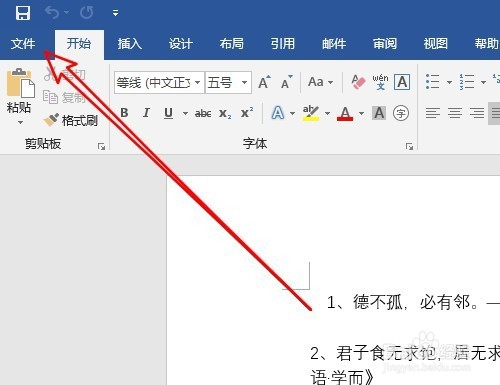Expand the text effects dropdown arrow
The image size is (500, 385).
click(292, 113)
